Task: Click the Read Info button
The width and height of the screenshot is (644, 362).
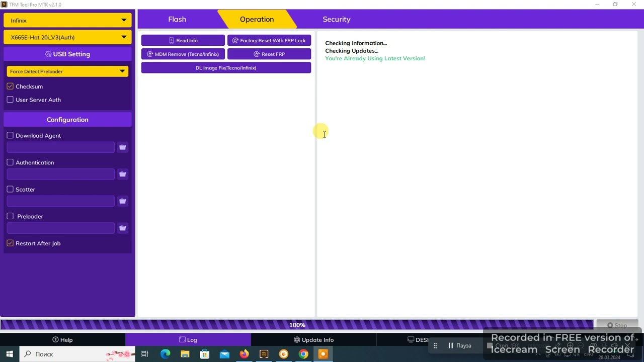Action: pos(183,40)
